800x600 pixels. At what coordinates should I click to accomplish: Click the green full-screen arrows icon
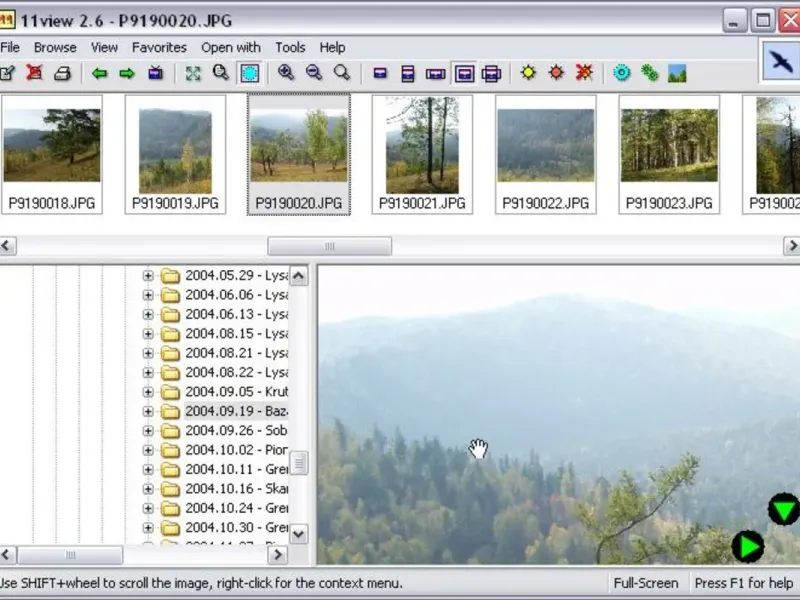193,73
